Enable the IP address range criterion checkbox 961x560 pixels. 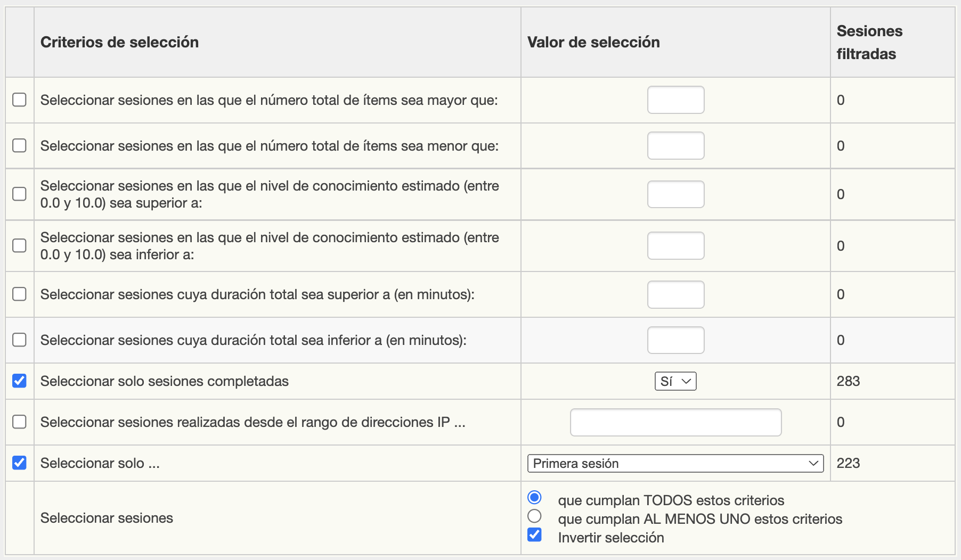point(19,422)
